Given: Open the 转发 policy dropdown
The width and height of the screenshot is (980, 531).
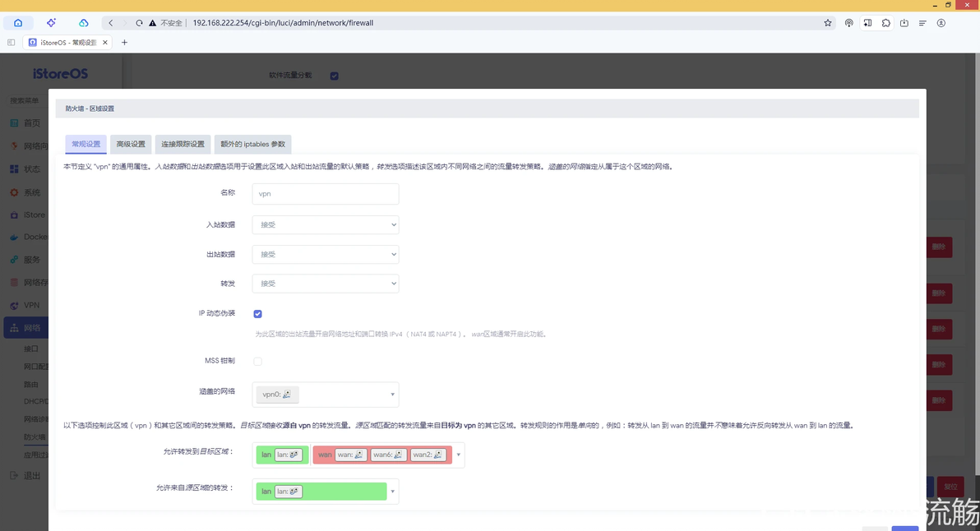Looking at the screenshot, I should pyautogui.click(x=325, y=284).
